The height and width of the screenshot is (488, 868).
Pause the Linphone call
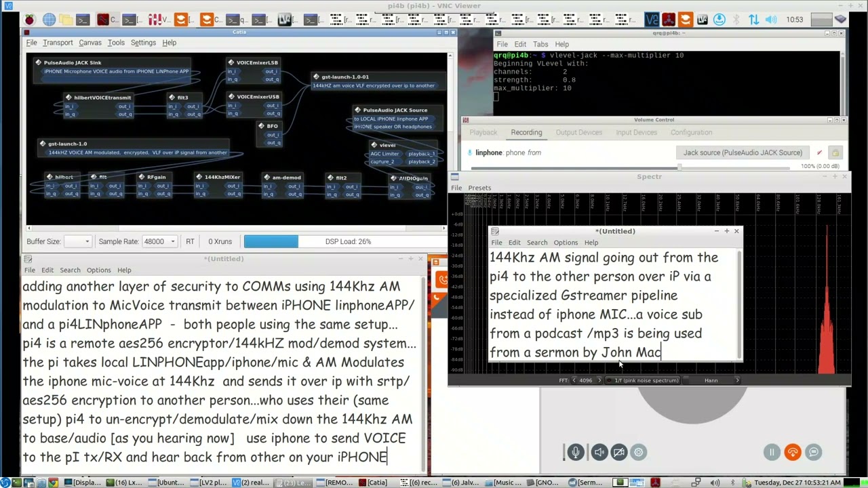(x=772, y=452)
